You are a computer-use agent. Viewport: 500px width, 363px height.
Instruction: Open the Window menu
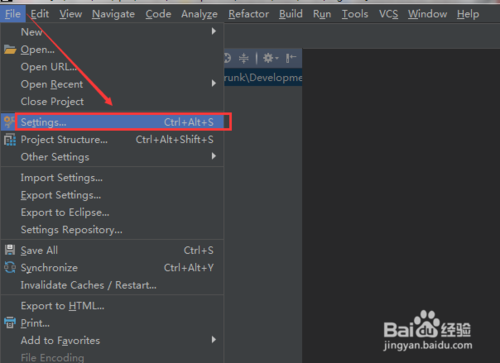427,14
